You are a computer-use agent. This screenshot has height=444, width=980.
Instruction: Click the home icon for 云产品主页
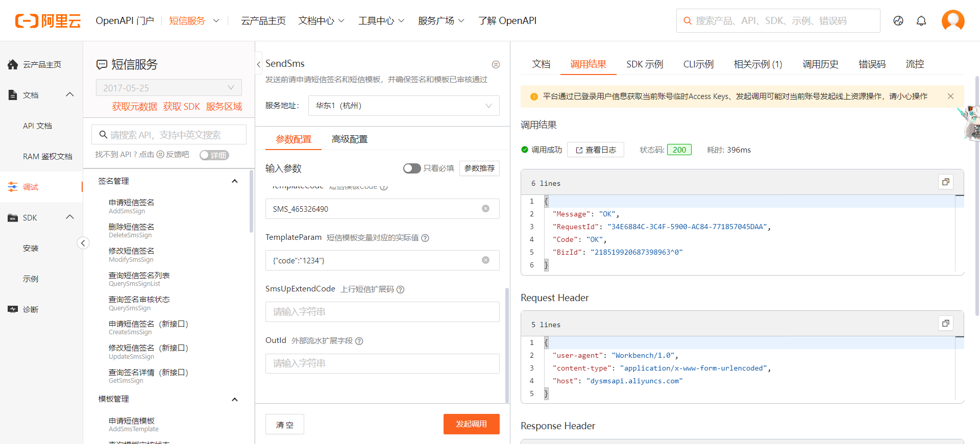click(x=13, y=64)
